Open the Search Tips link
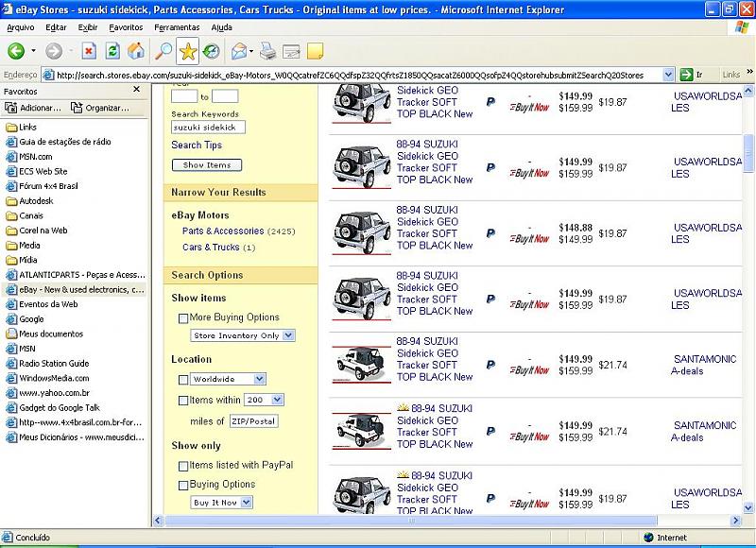The width and height of the screenshot is (756, 548). pos(197,146)
